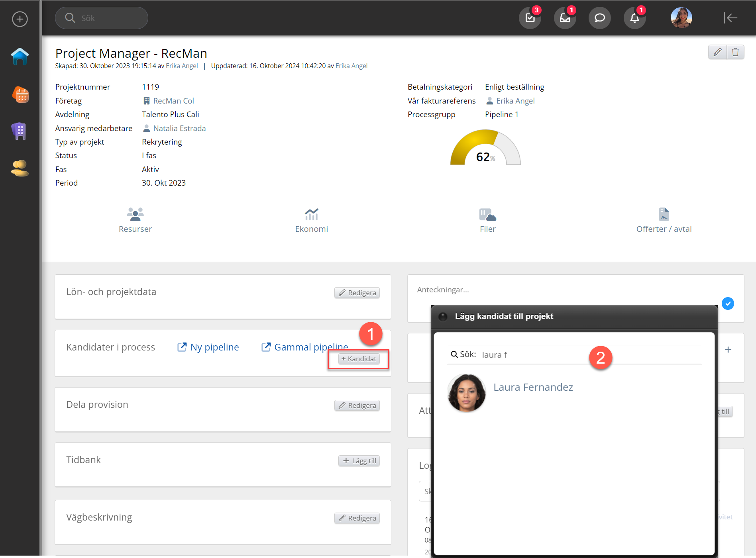The width and height of the screenshot is (756, 558).
Task: Select Laura Fernandez from search results
Action: click(533, 387)
